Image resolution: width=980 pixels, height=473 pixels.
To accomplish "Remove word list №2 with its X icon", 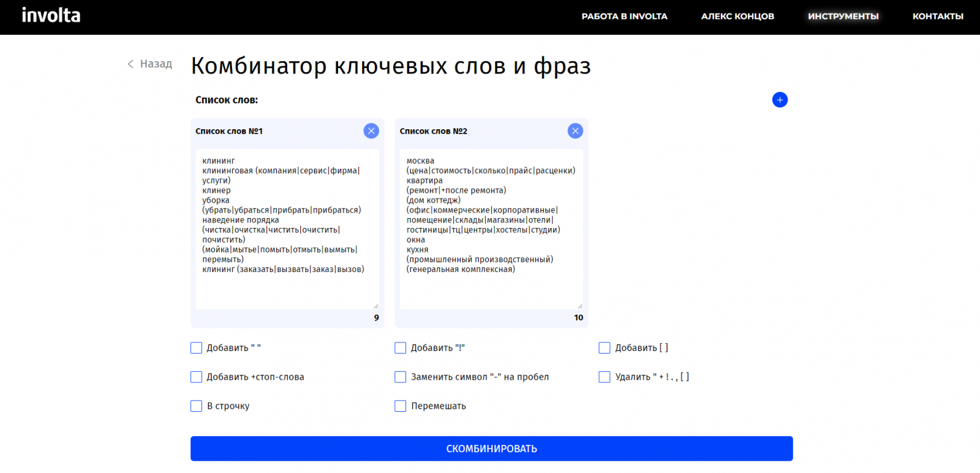I will pyautogui.click(x=575, y=131).
